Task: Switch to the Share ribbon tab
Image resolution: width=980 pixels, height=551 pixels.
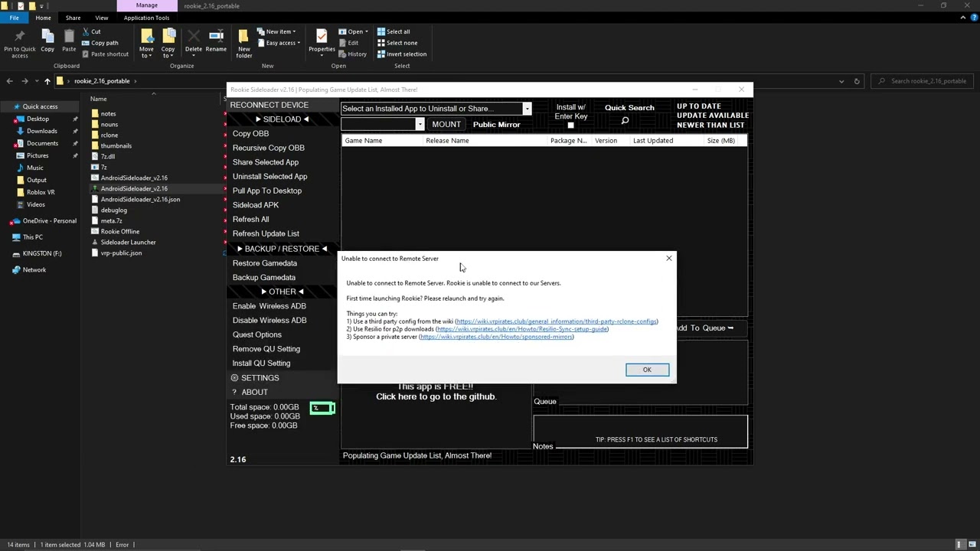Action: click(x=73, y=18)
